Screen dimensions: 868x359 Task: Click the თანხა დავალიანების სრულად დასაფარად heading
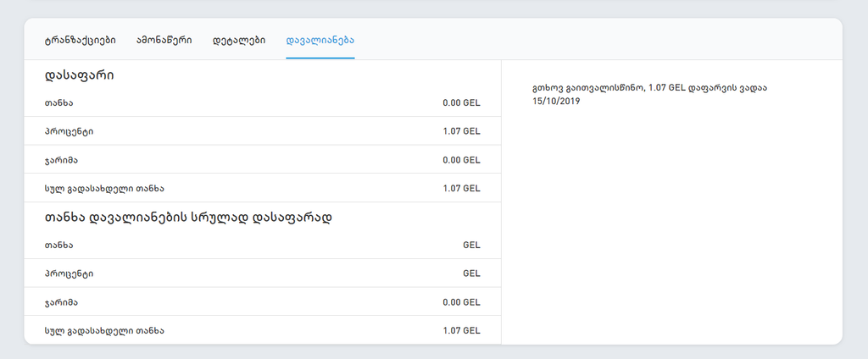click(188, 218)
